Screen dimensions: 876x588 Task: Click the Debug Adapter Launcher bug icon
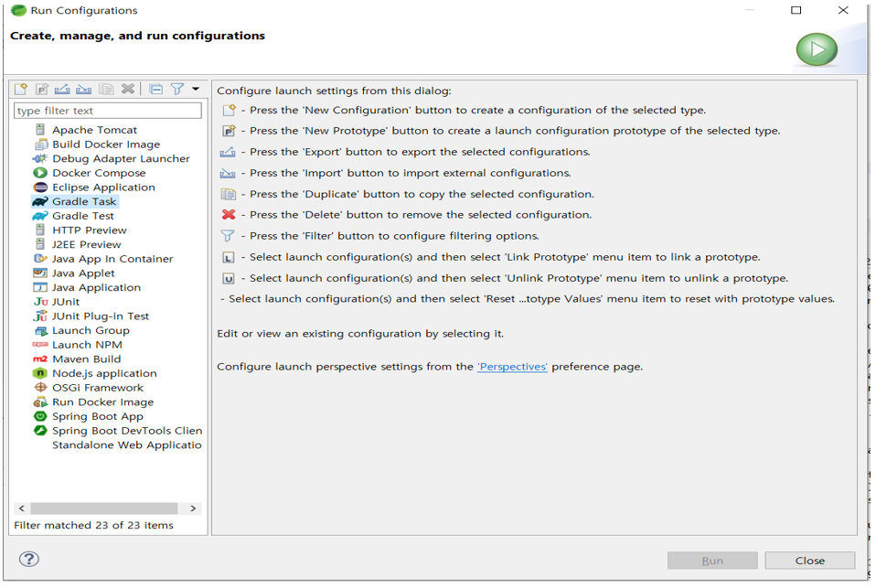pos(40,159)
